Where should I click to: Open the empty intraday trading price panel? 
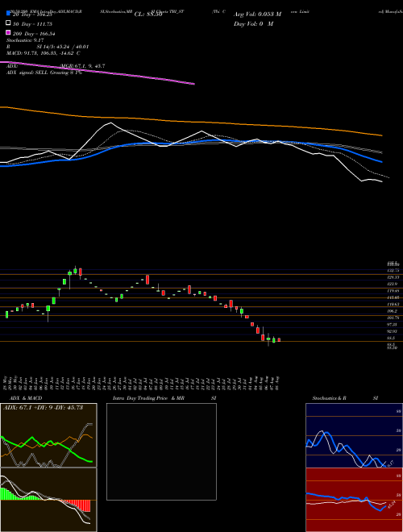(x=161, y=451)
